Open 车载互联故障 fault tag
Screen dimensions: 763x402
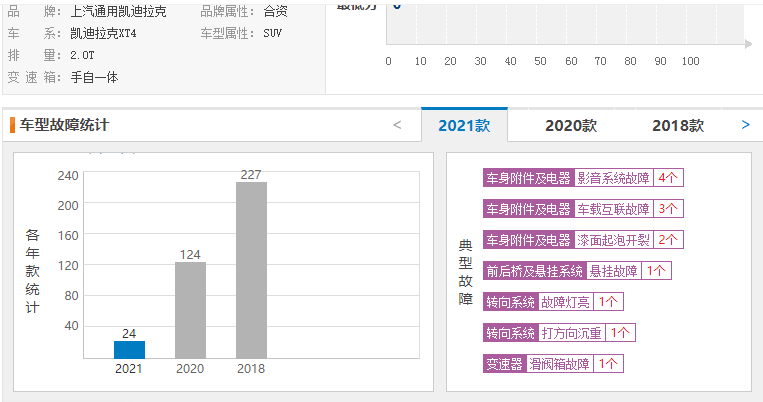point(613,209)
